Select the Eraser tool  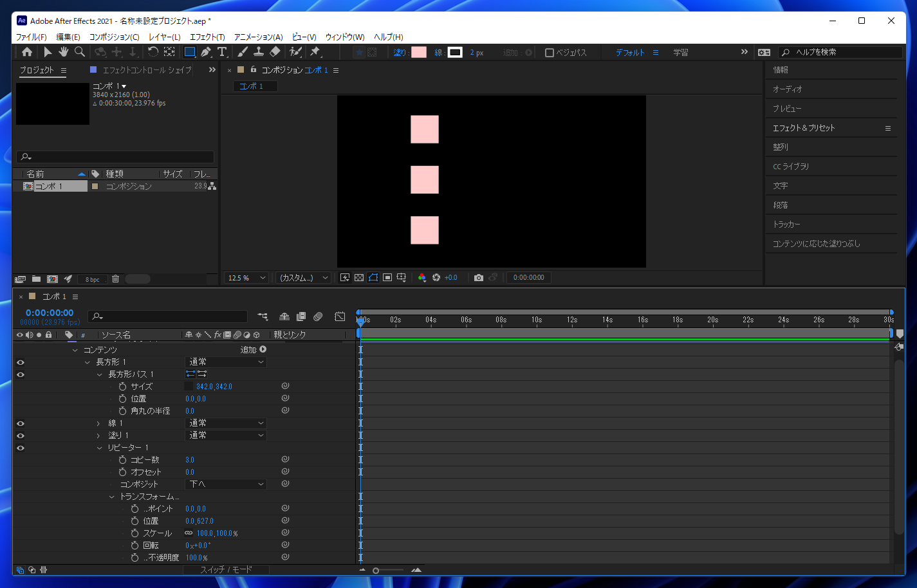click(x=275, y=52)
